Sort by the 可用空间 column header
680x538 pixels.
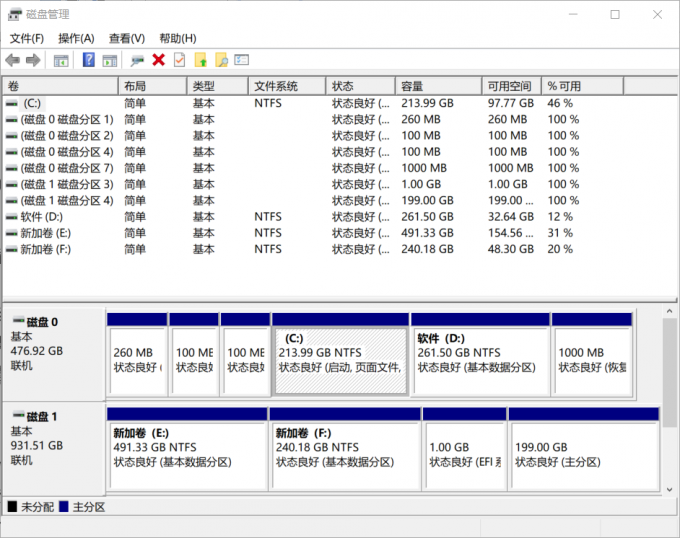(x=512, y=86)
